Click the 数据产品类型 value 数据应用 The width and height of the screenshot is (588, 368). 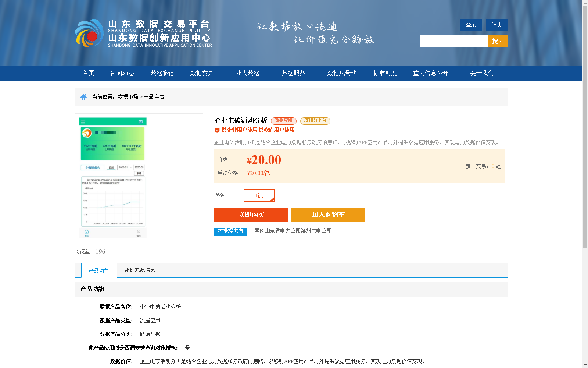[x=150, y=321]
